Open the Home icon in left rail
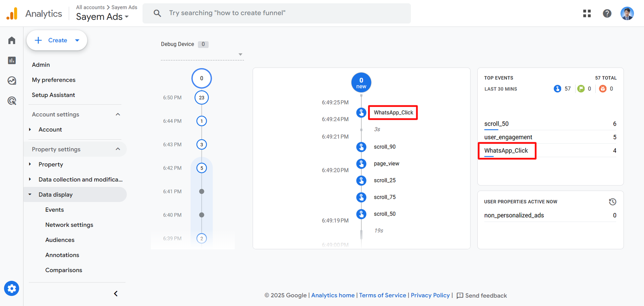The image size is (644, 306). (12, 40)
